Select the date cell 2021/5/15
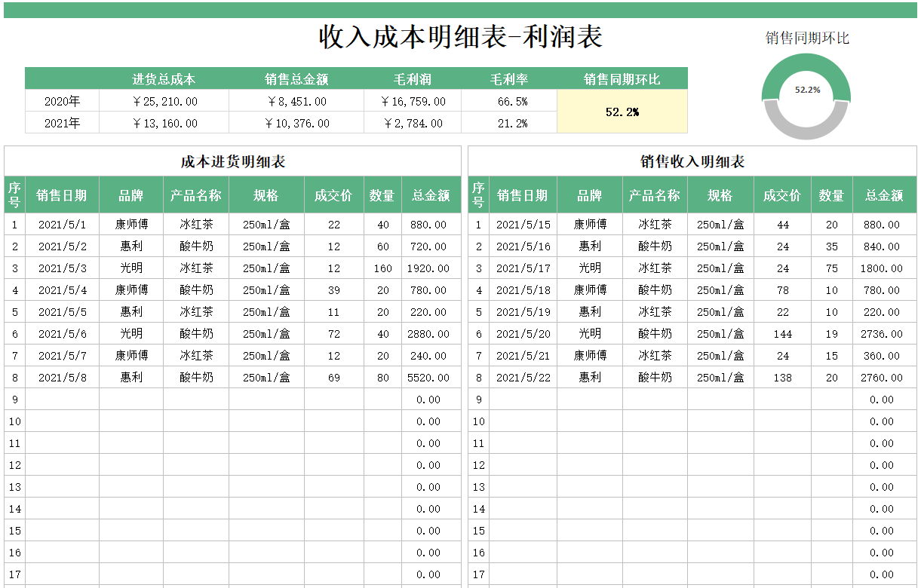 pyautogui.click(x=523, y=225)
